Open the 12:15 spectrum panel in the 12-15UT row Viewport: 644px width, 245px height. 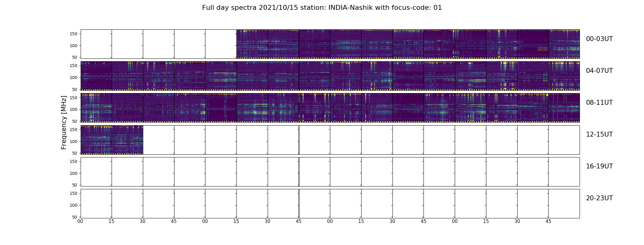(x=128, y=140)
